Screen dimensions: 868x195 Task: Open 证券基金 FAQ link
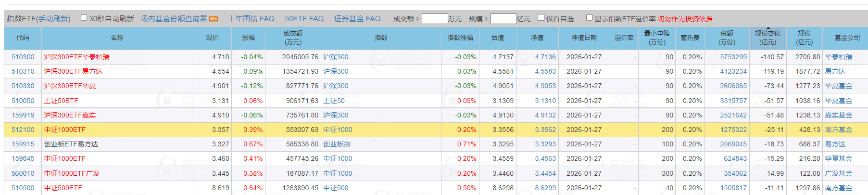pos(357,19)
